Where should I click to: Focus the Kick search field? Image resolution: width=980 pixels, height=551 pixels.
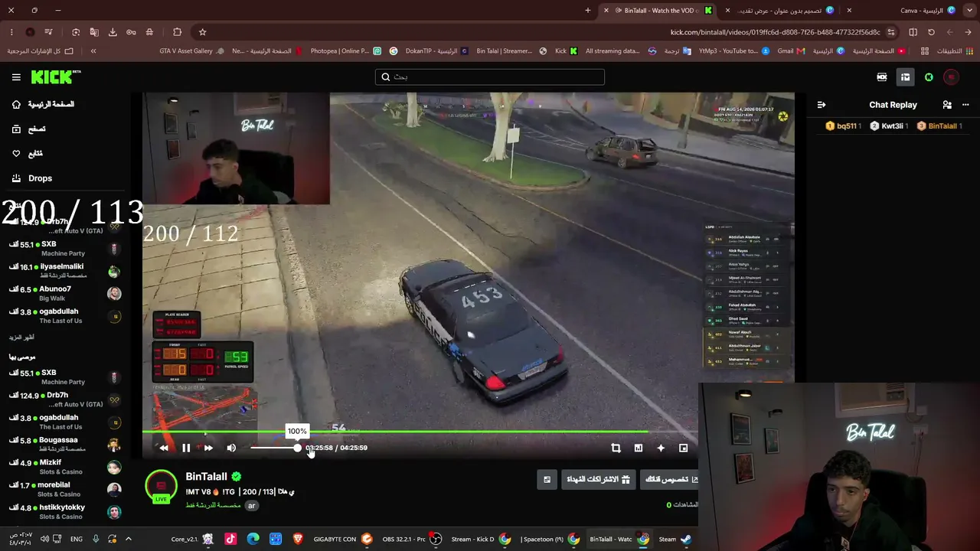click(490, 77)
